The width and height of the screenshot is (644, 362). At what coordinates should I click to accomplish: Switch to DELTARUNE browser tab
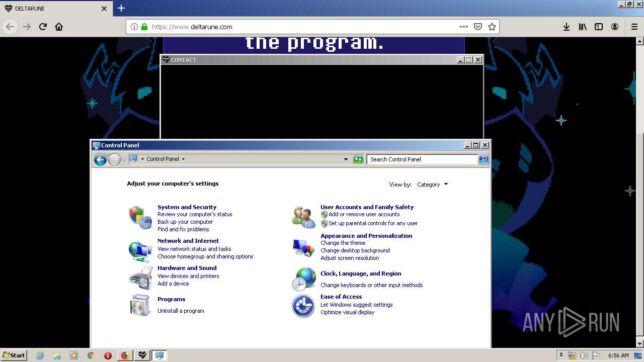tap(55, 8)
